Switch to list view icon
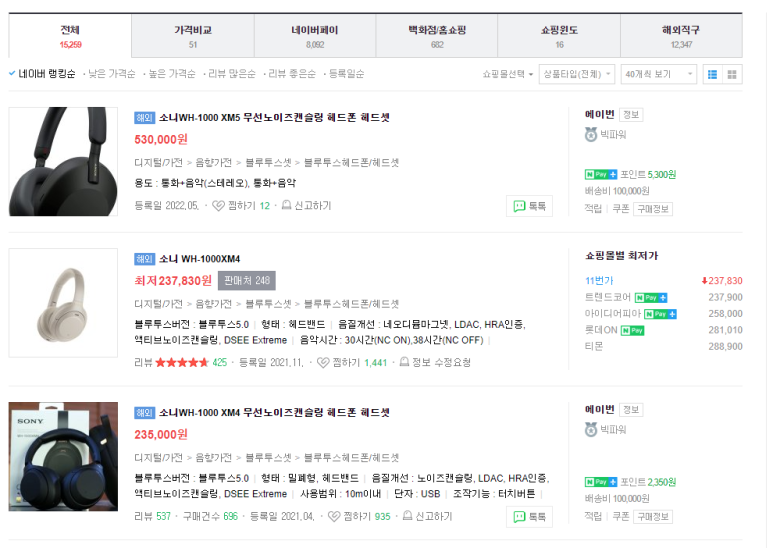 pos(712,74)
